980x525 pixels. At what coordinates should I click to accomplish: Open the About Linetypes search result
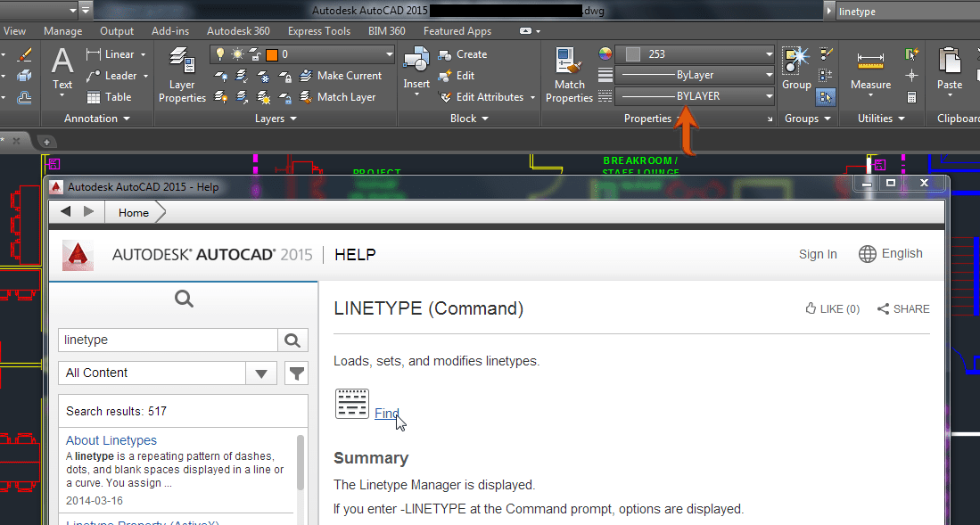point(111,440)
